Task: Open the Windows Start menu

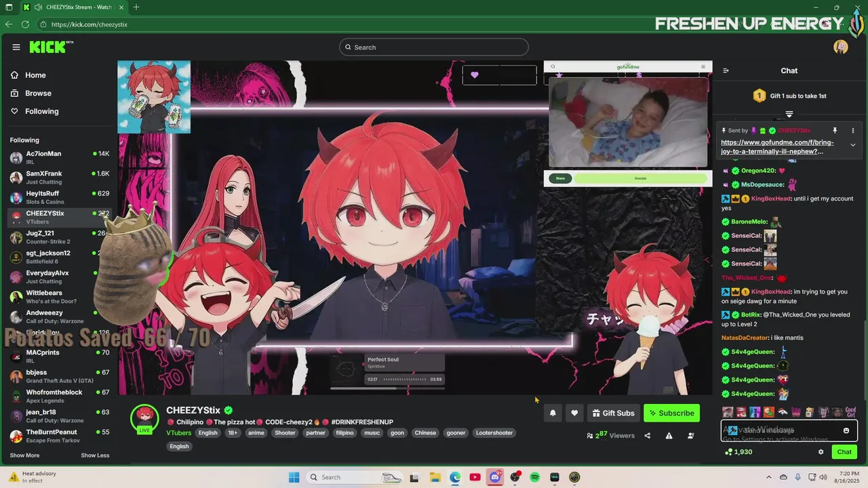Action: click(294, 477)
